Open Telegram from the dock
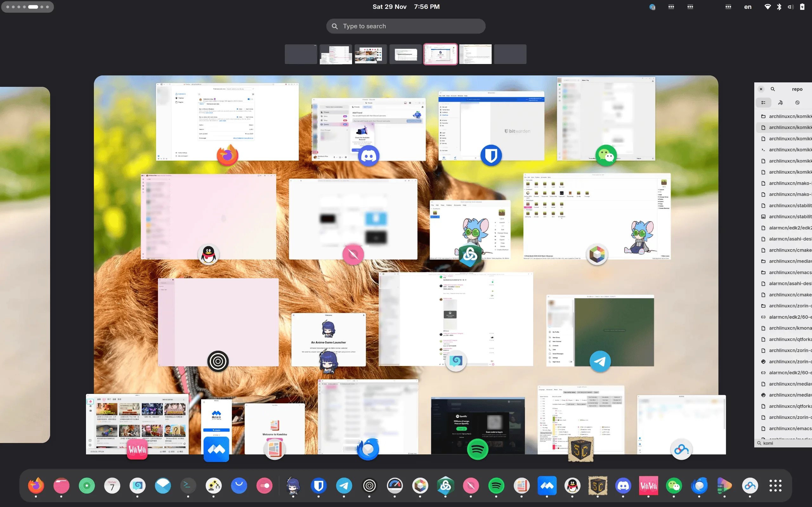 click(344, 485)
